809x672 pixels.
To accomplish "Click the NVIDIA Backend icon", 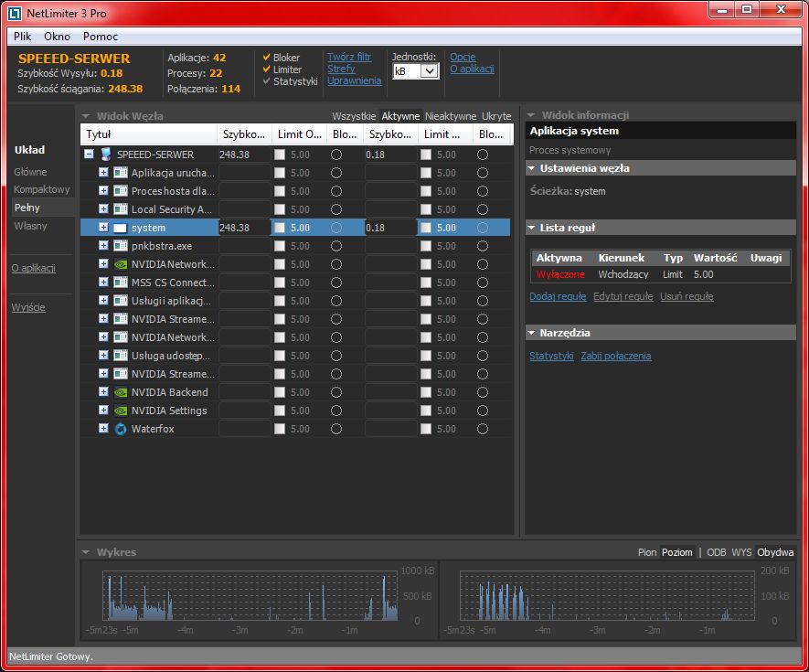I will [x=121, y=392].
